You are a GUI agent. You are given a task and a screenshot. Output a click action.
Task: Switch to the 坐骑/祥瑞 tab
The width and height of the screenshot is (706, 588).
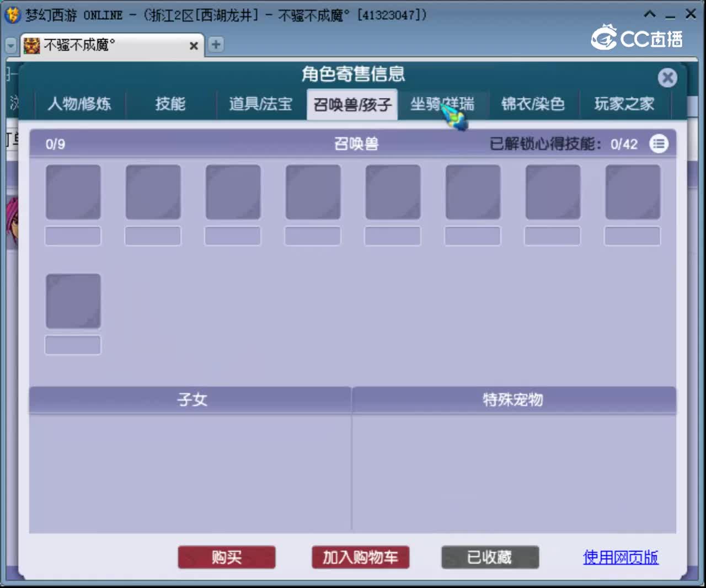coord(442,104)
